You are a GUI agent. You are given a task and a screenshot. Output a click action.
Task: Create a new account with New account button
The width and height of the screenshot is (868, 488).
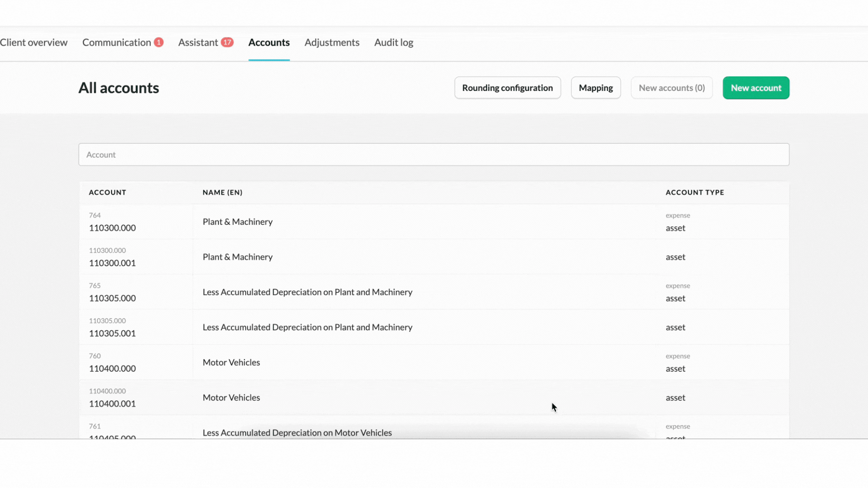[755, 88]
